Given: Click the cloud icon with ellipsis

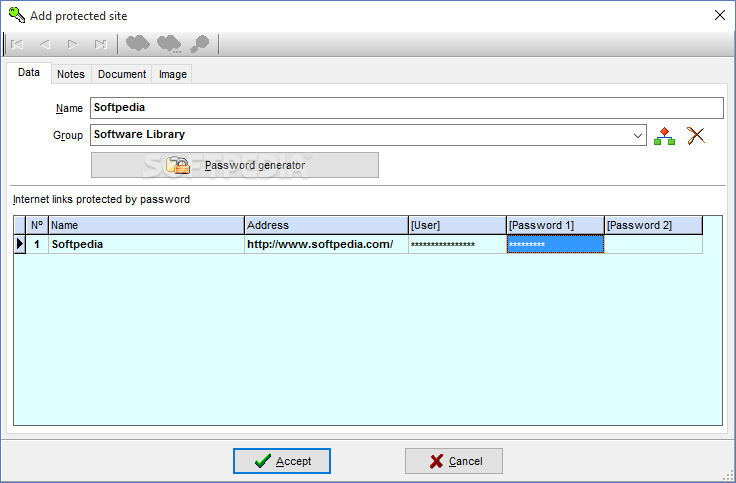Looking at the screenshot, I should [x=169, y=44].
